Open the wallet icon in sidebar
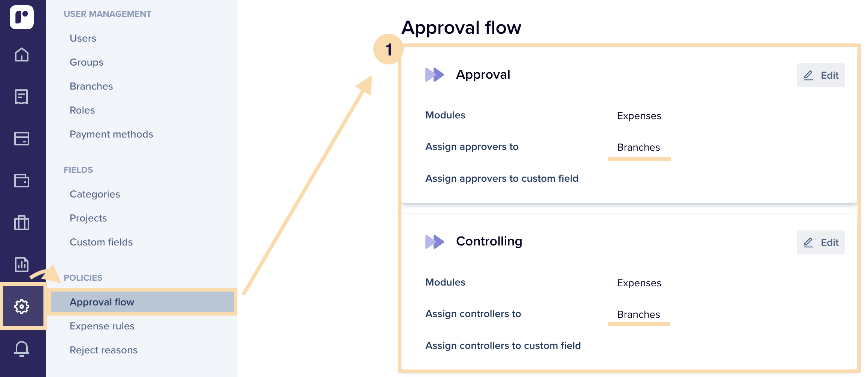Image resolution: width=868 pixels, height=377 pixels. [x=22, y=181]
